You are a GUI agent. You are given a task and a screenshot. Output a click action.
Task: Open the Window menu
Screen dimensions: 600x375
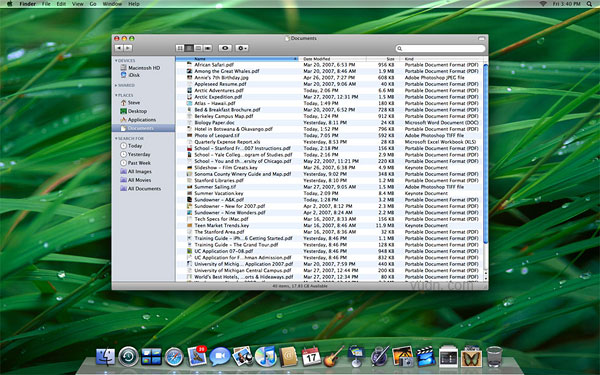pyautogui.click(x=112, y=4)
